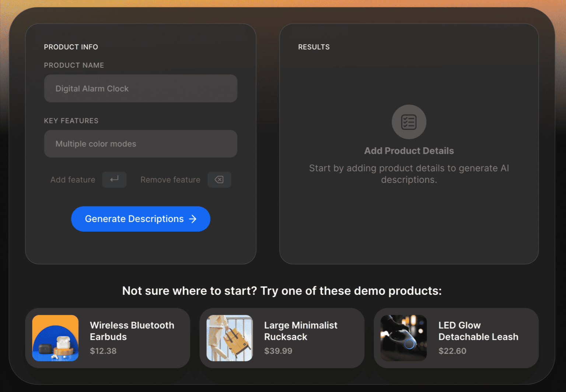Open the LED Glow Detachable Leash demo card
Viewport: 566px width, 392px height.
(x=456, y=338)
